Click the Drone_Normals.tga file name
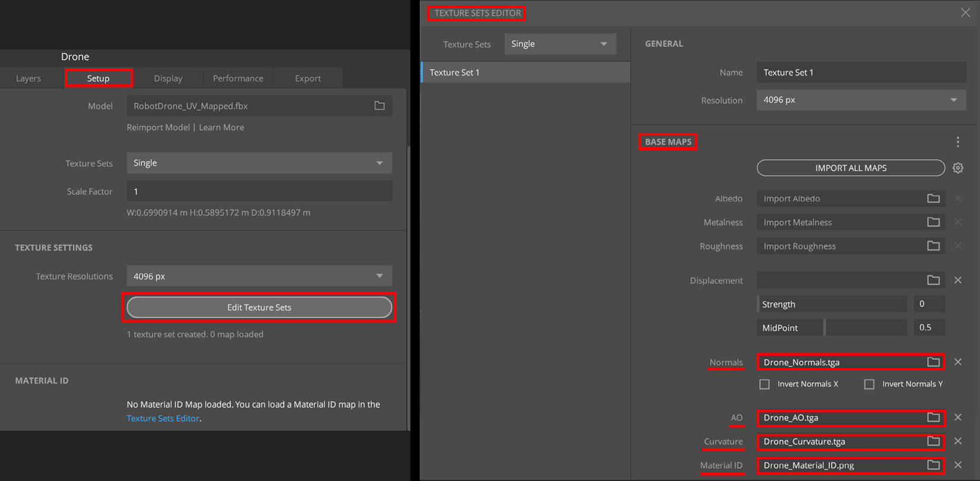Screen dimensions: 980x481 801,362
